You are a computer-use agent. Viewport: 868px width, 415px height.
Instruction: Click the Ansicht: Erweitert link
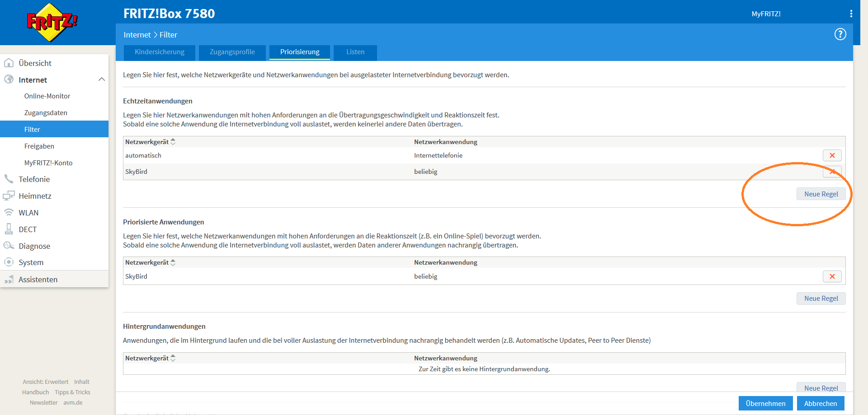point(46,382)
